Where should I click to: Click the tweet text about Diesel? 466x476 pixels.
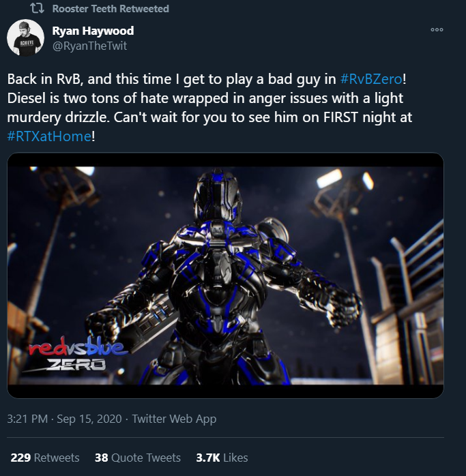point(209,108)
